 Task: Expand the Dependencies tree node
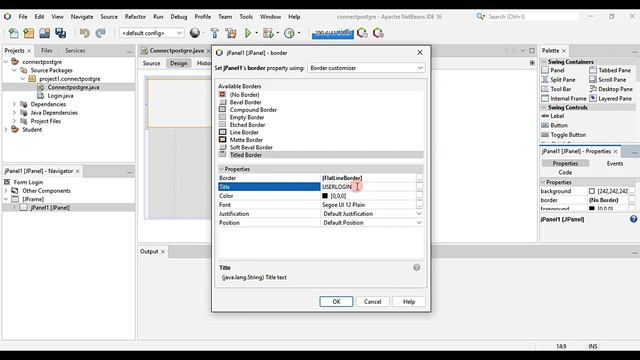14,104
